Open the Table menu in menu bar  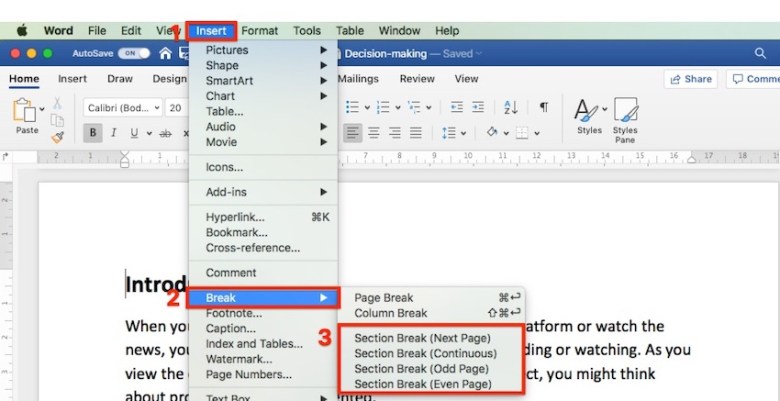coord(350,31)
